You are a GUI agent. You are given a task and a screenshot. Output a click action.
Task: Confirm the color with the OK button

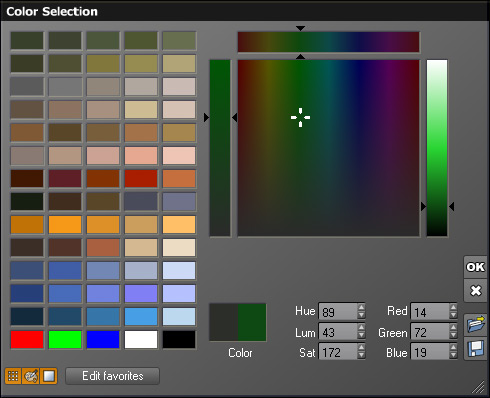[x=475, y=267]
